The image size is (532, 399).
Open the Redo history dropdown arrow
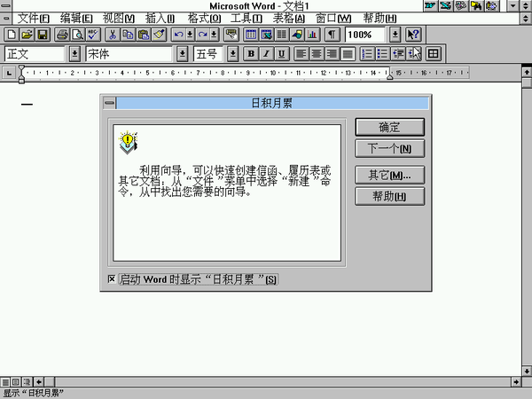point(214,35)
